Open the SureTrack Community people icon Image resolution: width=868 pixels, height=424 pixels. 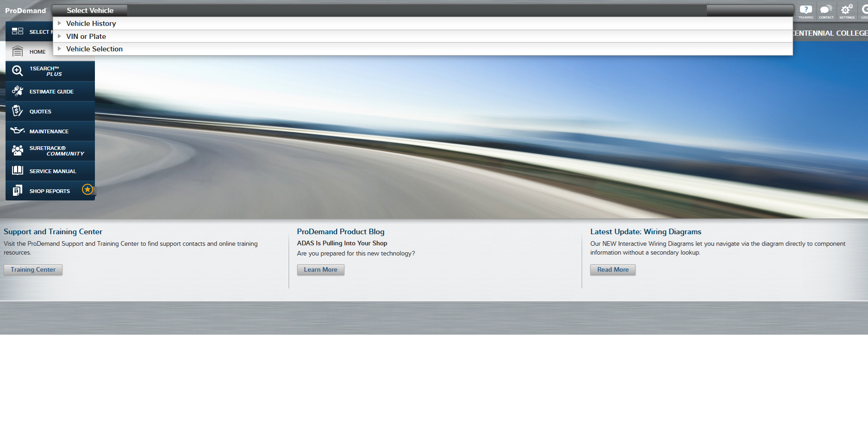[18, 150]
